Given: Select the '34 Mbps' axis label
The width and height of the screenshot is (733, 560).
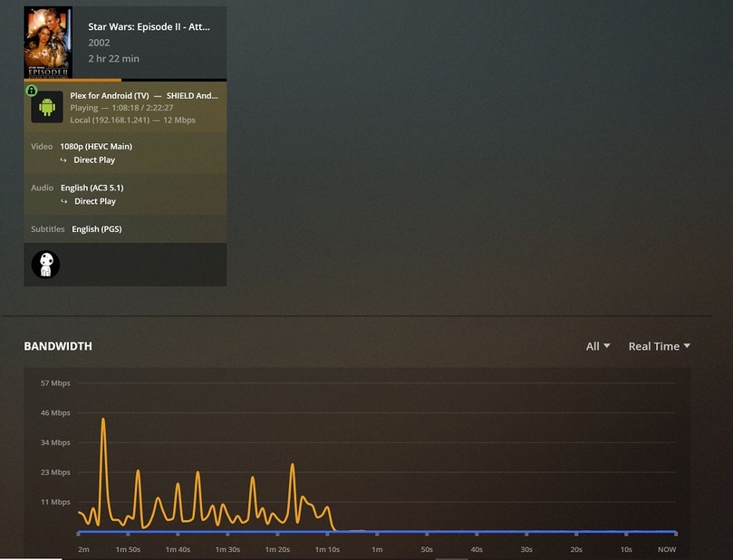Looking at the screenshot, I should tap(55, 443).
